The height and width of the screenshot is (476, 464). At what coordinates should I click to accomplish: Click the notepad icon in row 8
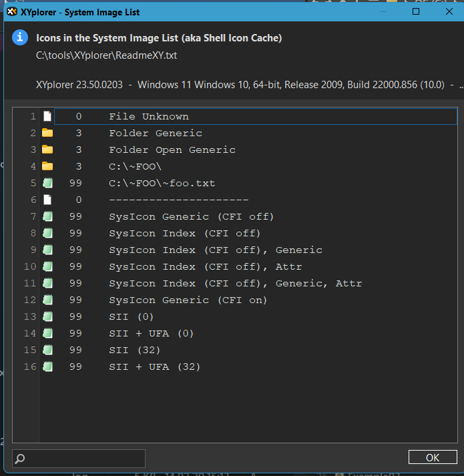pyautogui.click(x=47, y=233)
